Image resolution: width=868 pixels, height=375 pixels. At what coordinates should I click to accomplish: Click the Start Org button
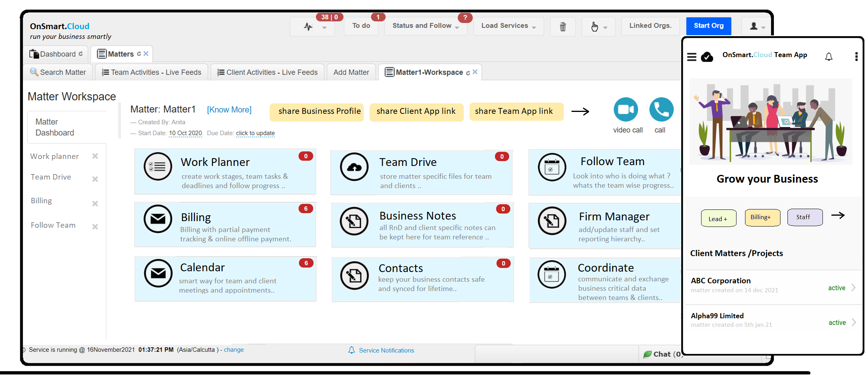click(x=708, y=26)
